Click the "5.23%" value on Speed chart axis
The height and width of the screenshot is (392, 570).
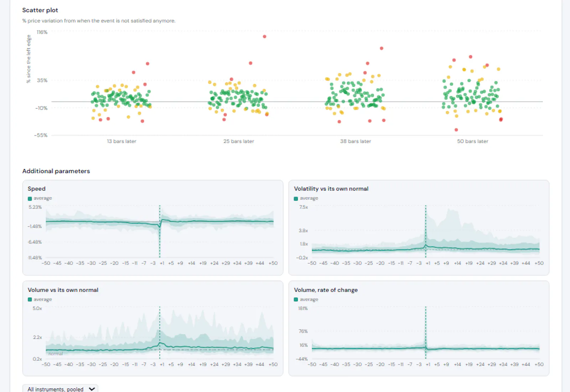pos(35,207)
